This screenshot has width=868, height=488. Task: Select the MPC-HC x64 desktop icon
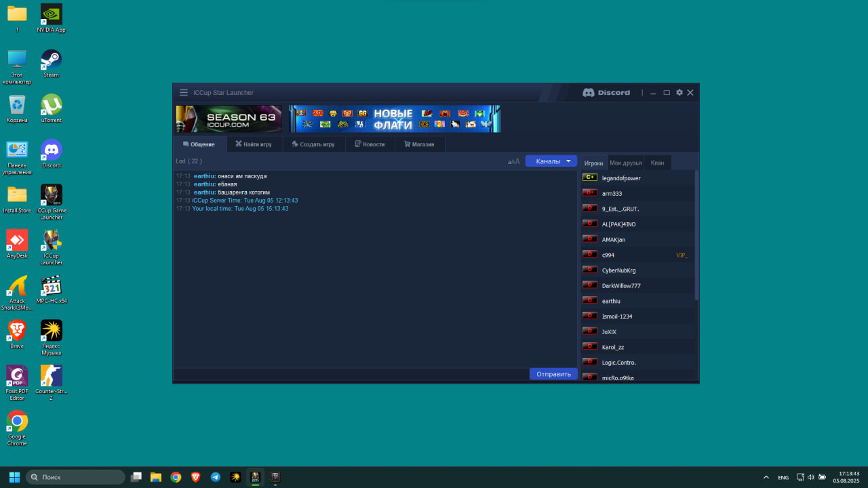(x=52, y=289)
